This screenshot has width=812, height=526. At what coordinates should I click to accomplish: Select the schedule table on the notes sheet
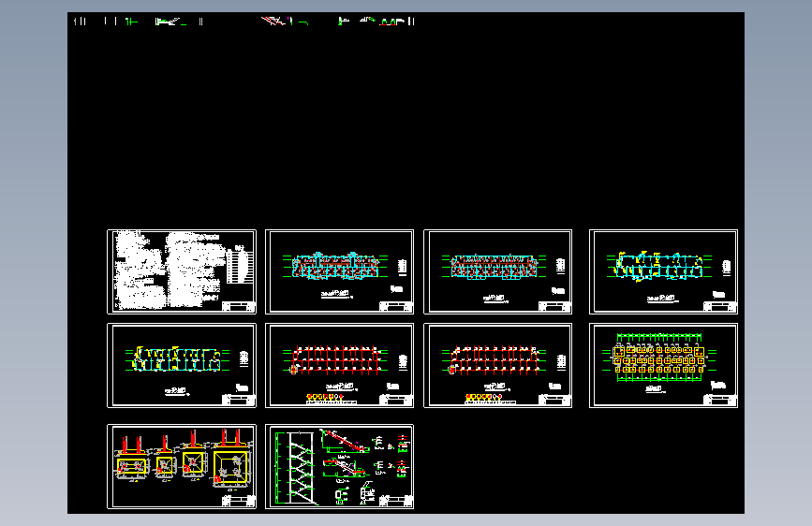coord(239,266)
